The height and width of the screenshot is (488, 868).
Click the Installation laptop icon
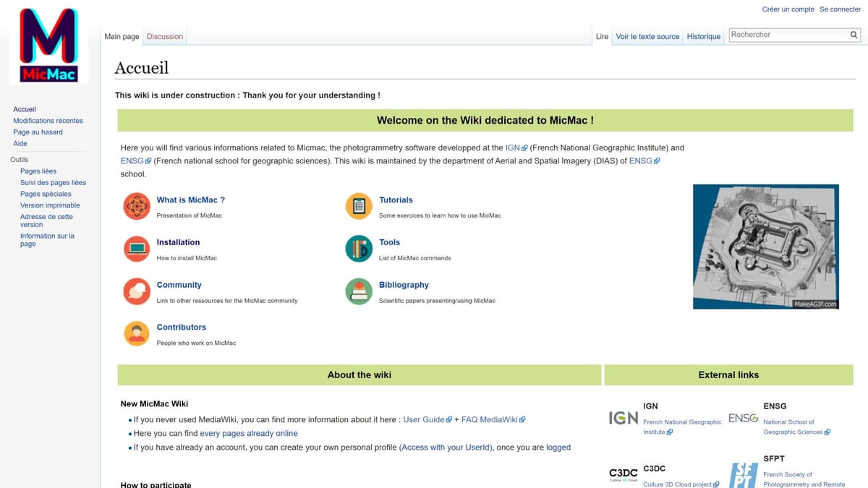point(136,249)
